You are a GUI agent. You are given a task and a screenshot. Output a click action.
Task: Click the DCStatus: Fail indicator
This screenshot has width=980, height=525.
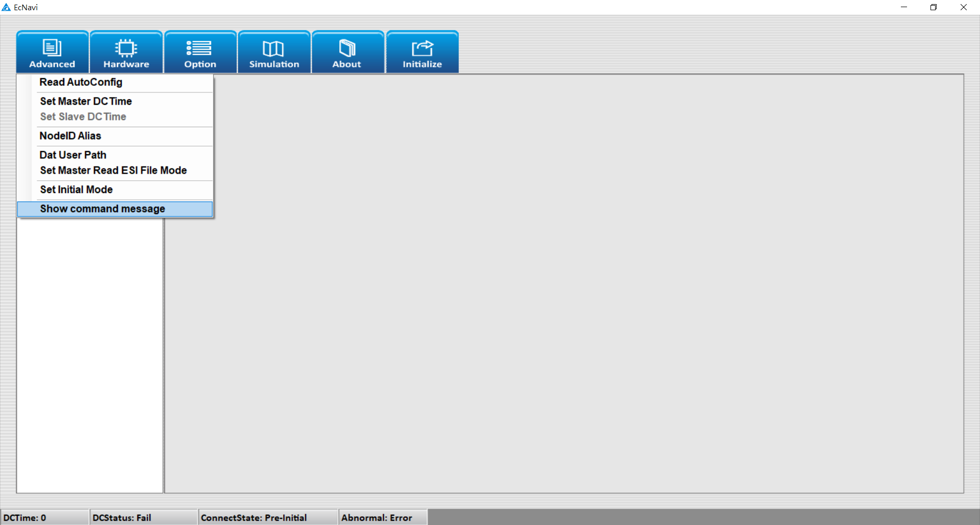click(x=143, y=517)
